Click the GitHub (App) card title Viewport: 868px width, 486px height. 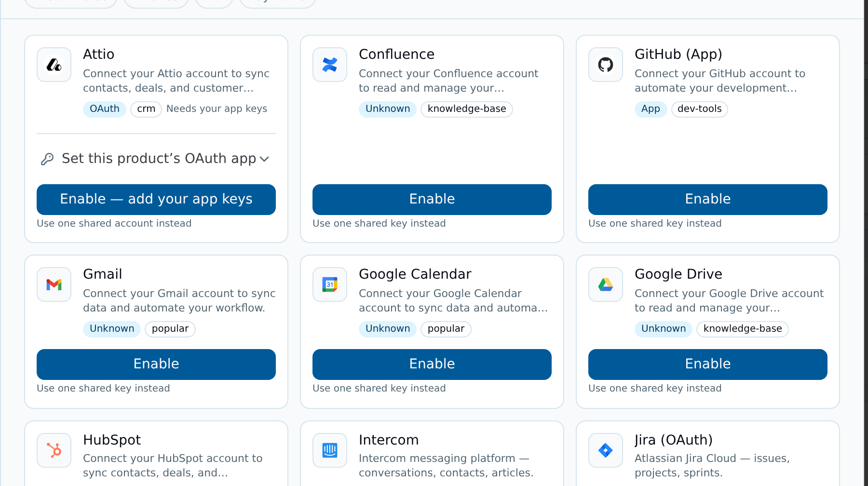[x=678, y=54]
